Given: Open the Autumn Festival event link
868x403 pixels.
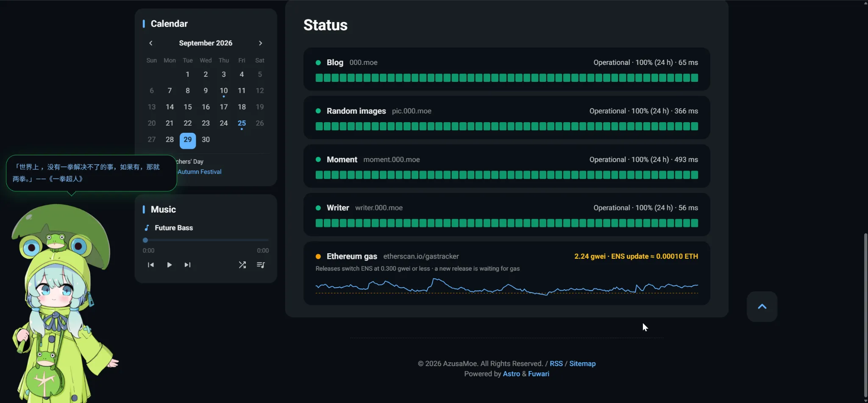Looking at the screenshot, I should click(x=200, y=172).
